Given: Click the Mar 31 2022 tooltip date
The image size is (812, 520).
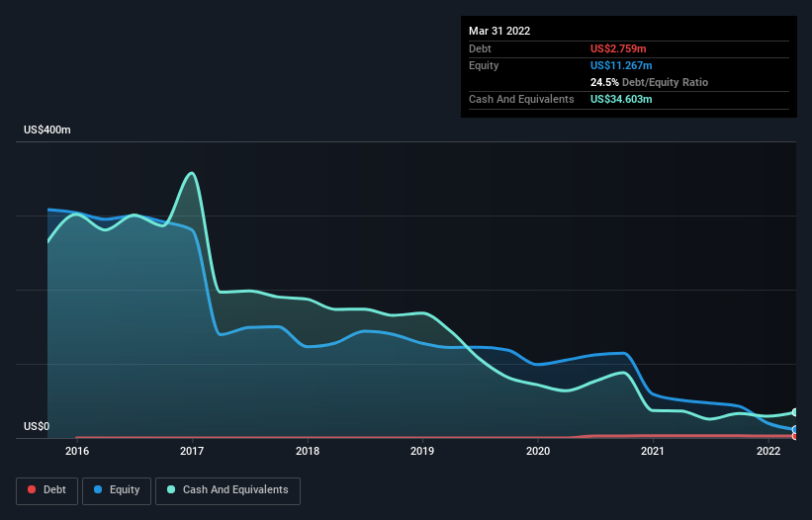Looking at the screenshot, I should [499, 31].
